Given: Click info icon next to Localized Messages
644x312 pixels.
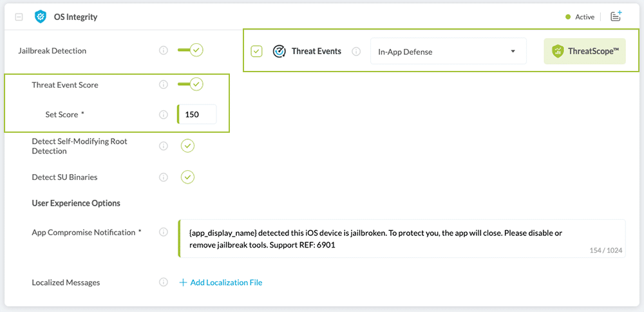Looking at the screenshot, I should [164, 282].
